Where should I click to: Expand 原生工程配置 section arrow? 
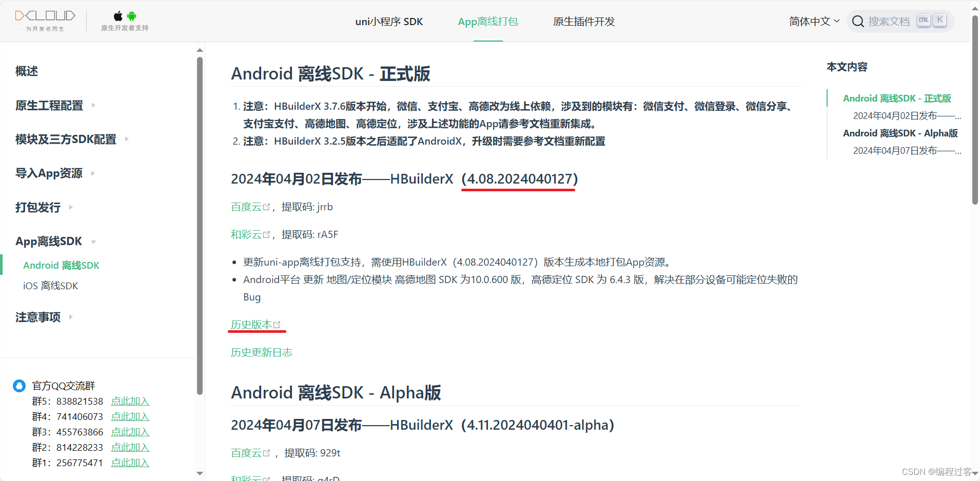(x=93, y=105)
